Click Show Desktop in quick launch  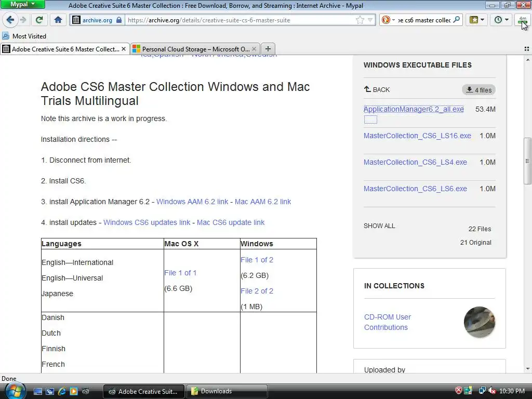37,391
